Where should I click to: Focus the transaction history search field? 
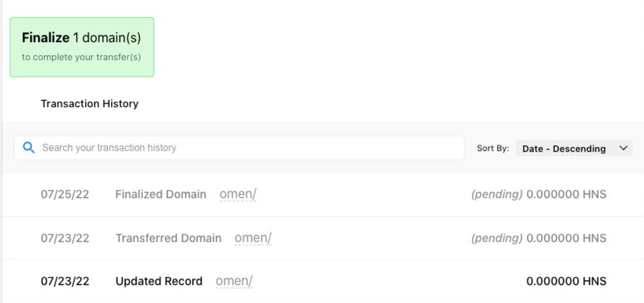pyautogui.click(x=243, y=148)
